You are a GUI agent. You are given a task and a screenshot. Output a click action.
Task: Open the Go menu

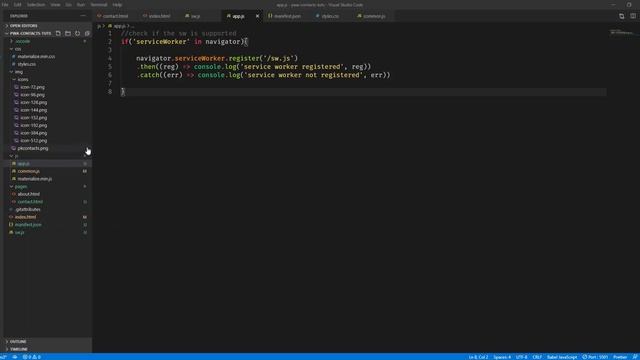click(x=69, y=5)
